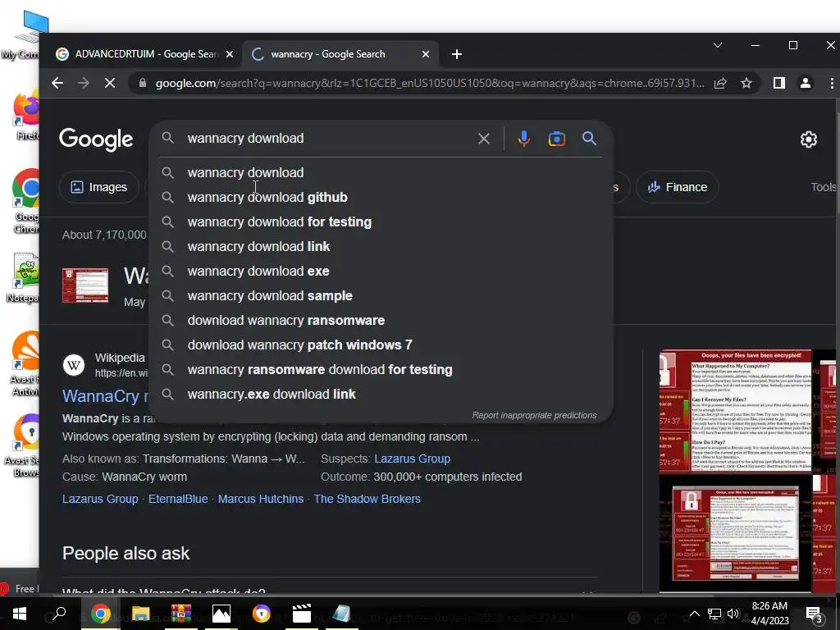The image size is (840, 630).
Task: Click into the search input field
Action: point(326,138)
